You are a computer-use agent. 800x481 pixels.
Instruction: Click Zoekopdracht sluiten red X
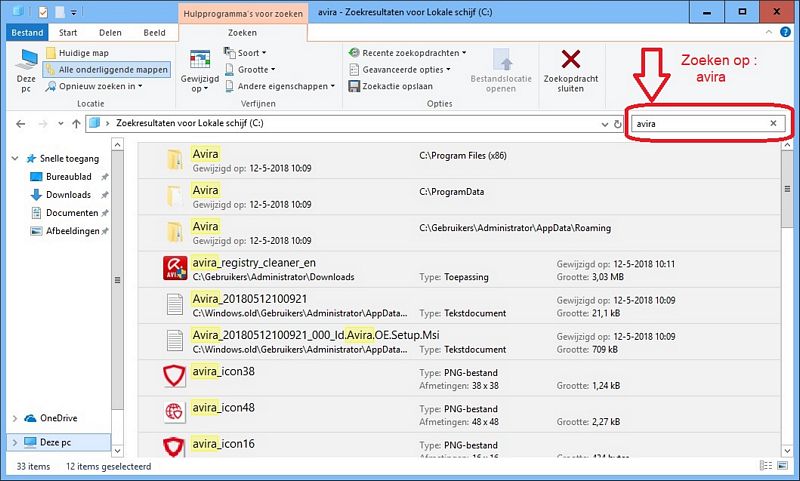pyautogui.click(x=570, y=59)
